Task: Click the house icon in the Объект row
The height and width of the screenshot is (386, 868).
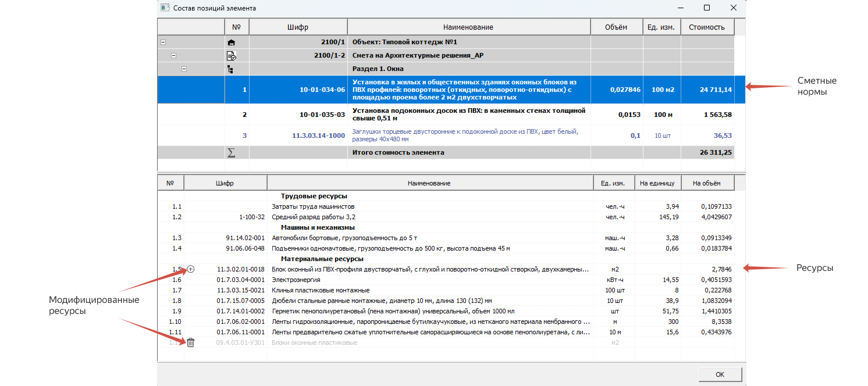Action: (x=231, y=42)
